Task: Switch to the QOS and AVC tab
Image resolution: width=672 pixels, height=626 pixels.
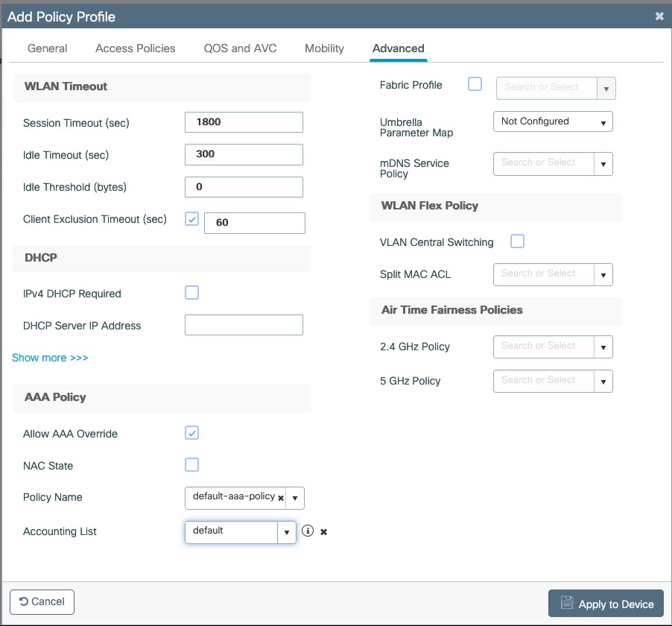Action: [239, 48]
